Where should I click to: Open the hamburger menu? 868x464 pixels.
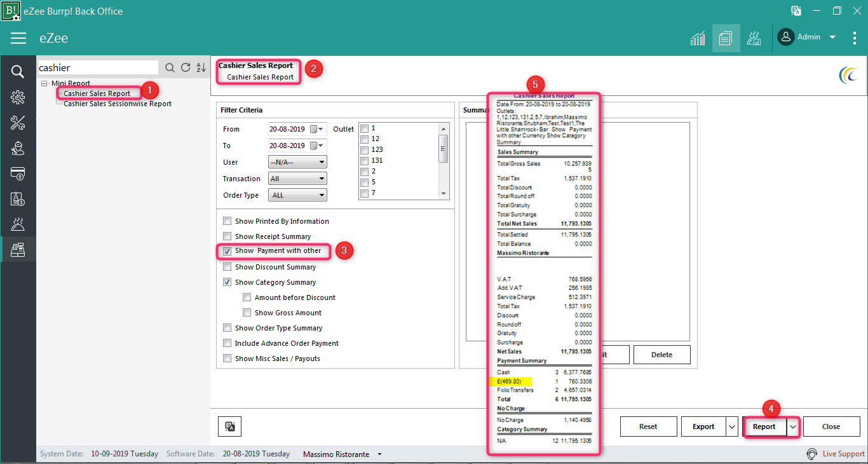[x=18, y=38]
